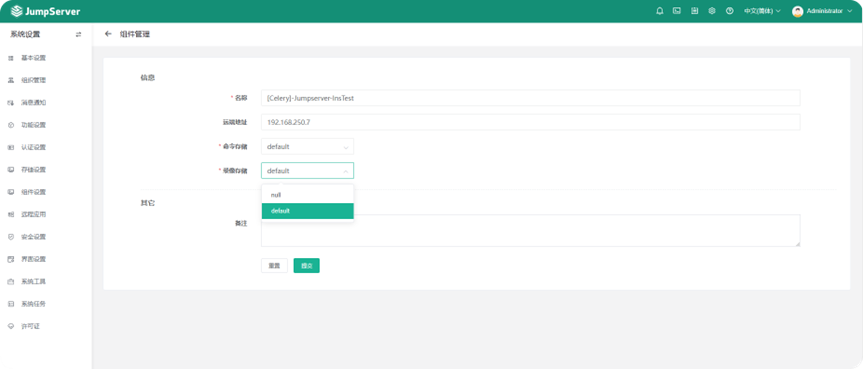Open 远程应用 in the sidebar
This screenshot has width=863, height=369.
point(33,214)
